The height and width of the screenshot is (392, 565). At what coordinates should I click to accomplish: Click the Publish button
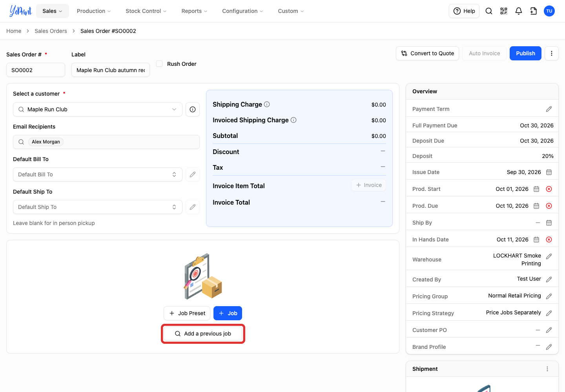[525, 53]
